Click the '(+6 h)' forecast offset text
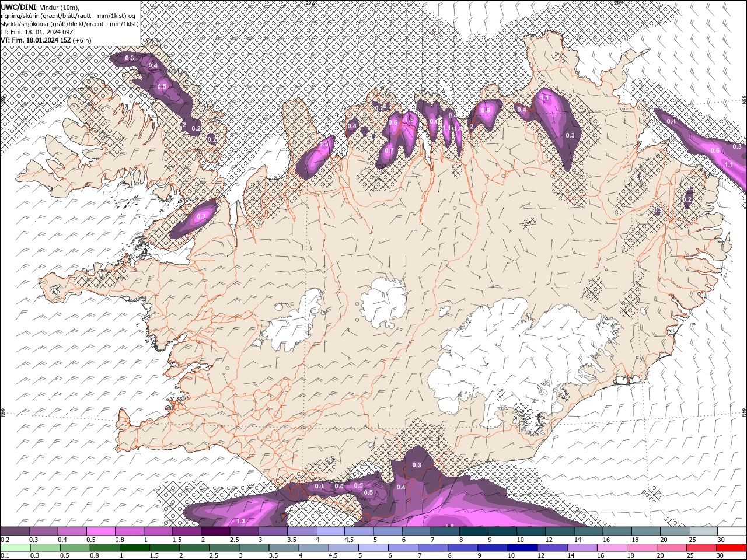 point(82,40)
